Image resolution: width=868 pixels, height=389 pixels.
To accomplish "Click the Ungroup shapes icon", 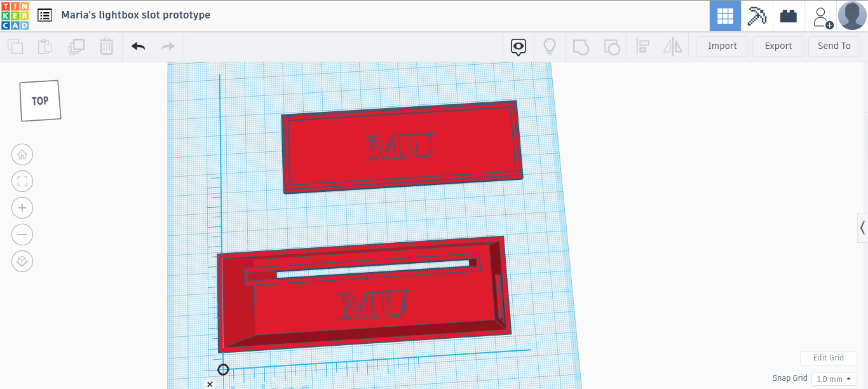I will pyautogui.click(x=611, y=46).
